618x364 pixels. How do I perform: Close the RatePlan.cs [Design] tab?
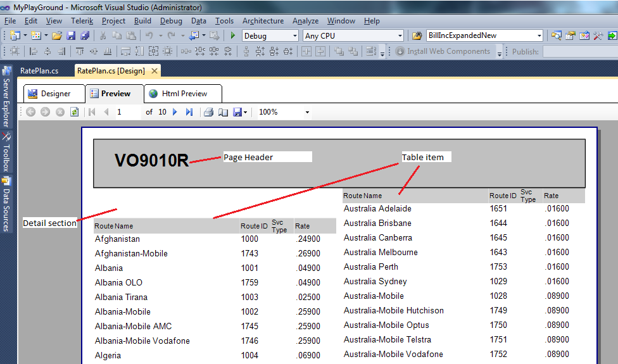click(x=154, y=71)
